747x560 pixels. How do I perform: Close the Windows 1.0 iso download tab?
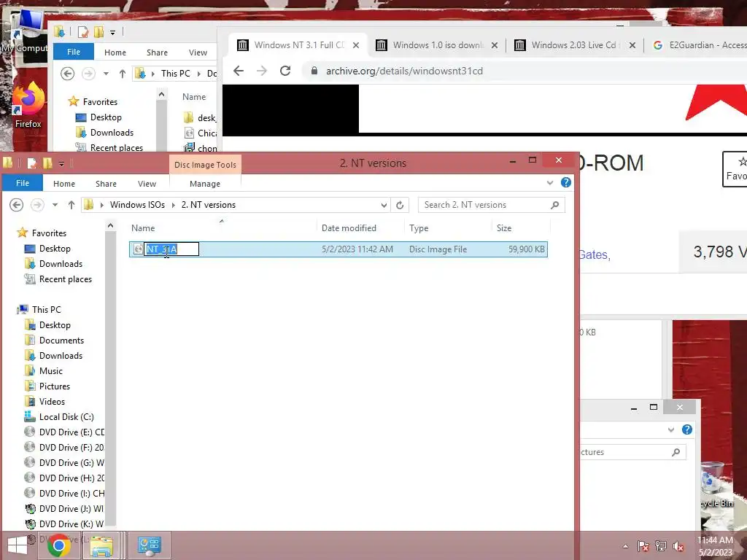tap(495, 45)
